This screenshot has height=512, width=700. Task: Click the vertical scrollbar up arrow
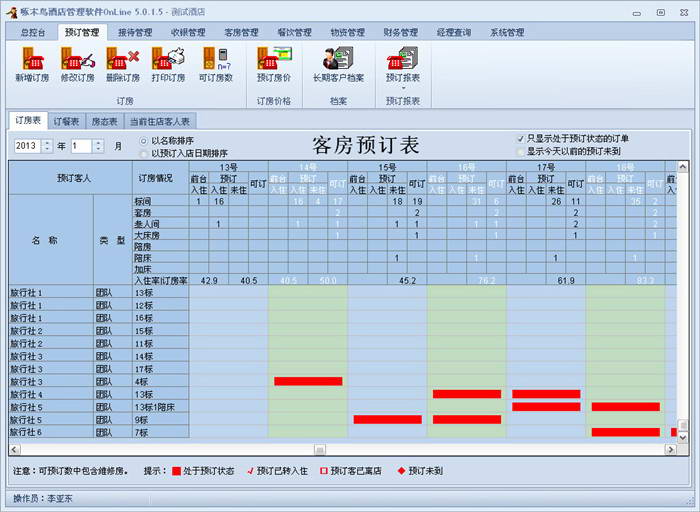point(683,167)
